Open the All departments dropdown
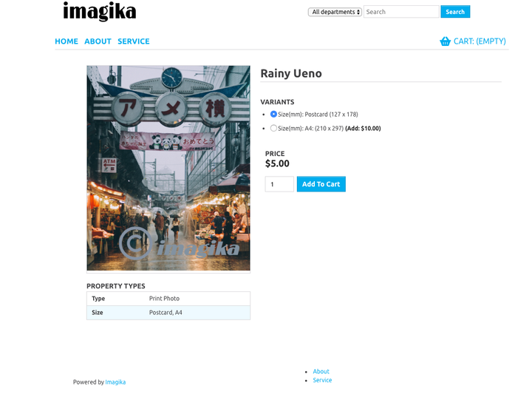 pos(335,12)
